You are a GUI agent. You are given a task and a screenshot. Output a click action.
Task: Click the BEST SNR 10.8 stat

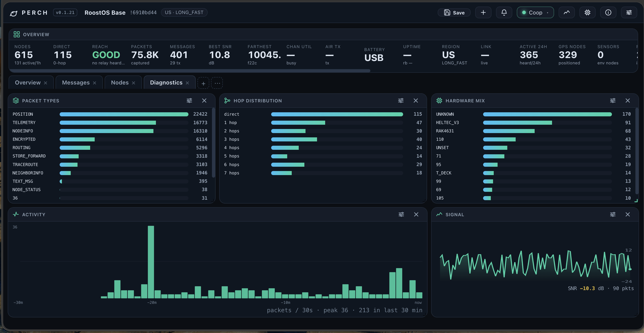[220, 55]
